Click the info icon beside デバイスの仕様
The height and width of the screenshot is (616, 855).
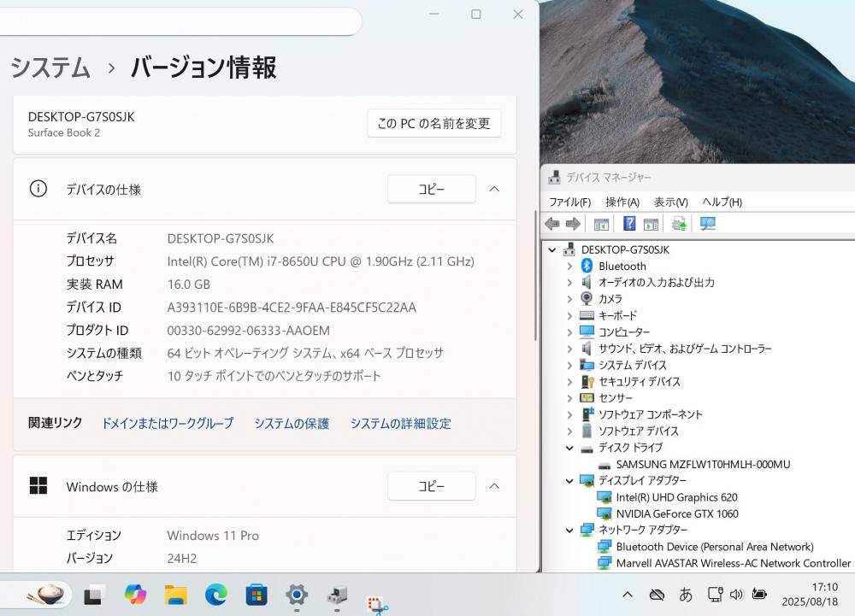(x=38, y=189)
